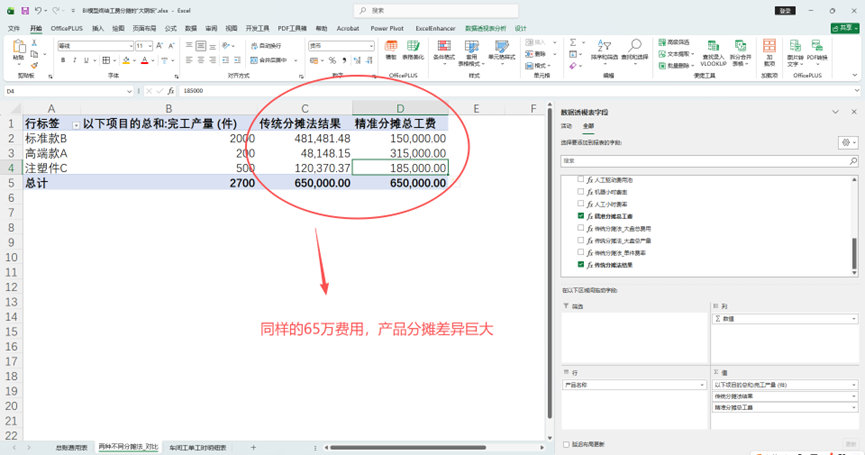
Task: Click the Wrap Text (自动换行) button
Action: tap(266, 46)
